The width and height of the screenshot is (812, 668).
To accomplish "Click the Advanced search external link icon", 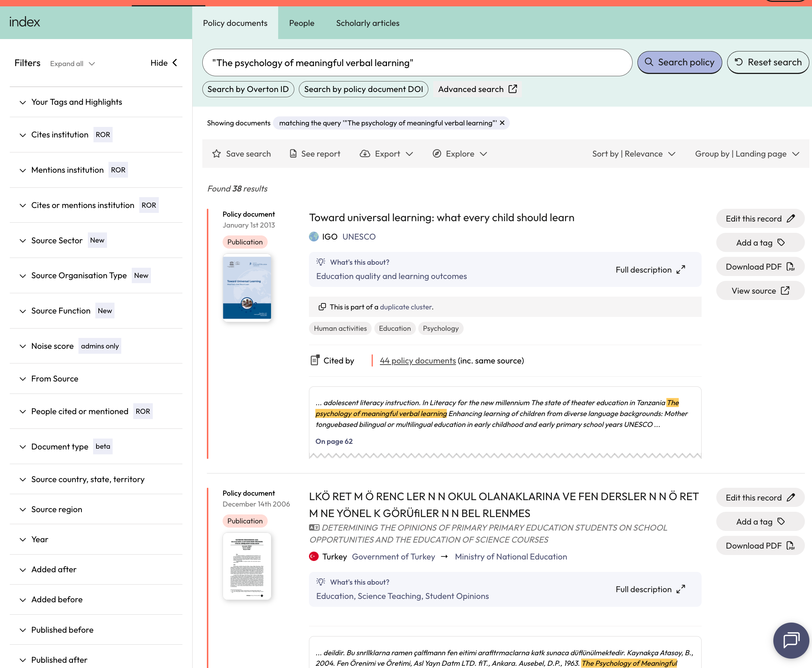I will pos(513,89).
